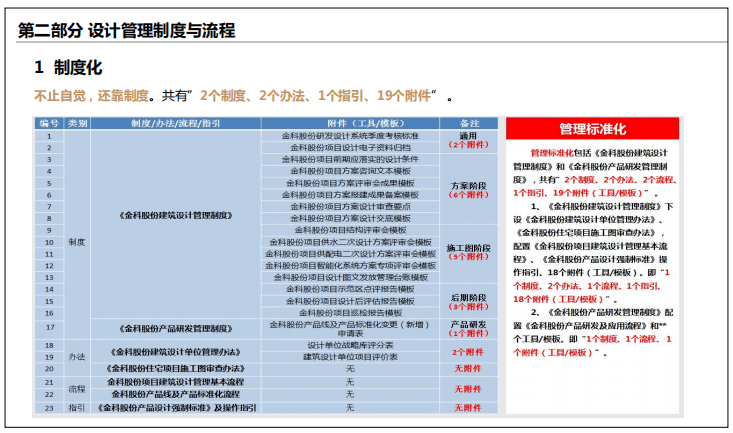
Task: Select row number 23 in the table
Action: pos(48,407)
